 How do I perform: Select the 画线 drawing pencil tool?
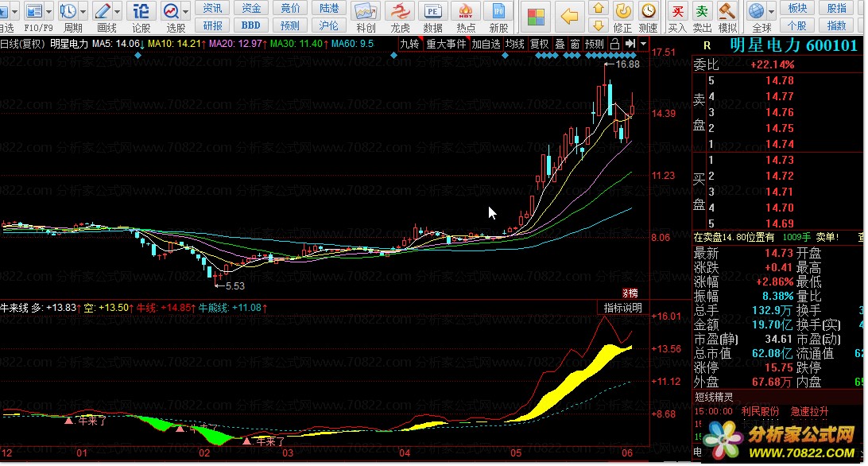[x=103, y=10]
